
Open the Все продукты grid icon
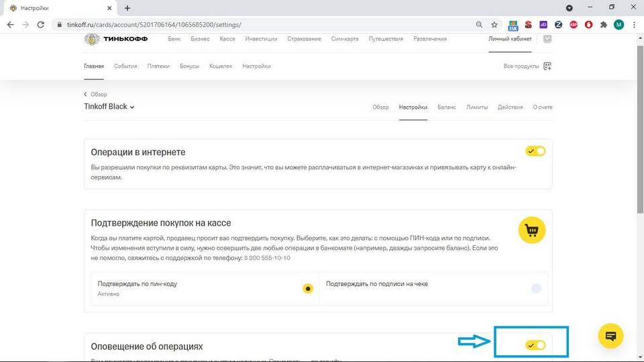pos(547,66)
